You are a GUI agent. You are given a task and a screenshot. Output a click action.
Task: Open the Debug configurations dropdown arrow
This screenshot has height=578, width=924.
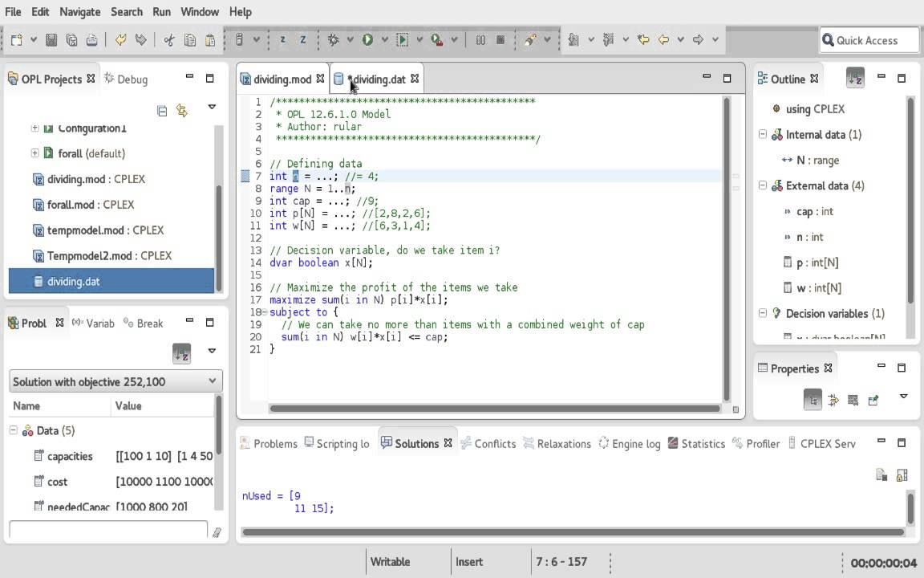pos(350,39)
